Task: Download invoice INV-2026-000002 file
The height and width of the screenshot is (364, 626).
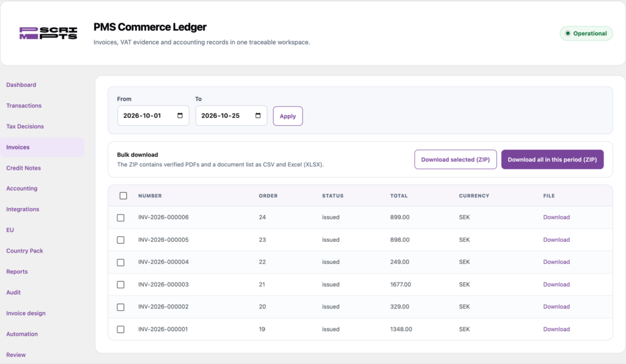Action: [x=556, y=307]
